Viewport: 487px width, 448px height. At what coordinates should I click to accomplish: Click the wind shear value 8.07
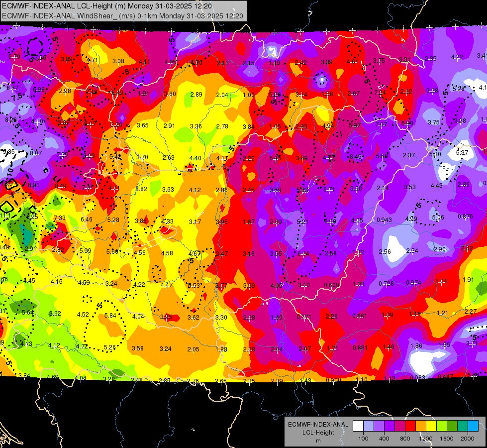pyautogui.click(x=36, y=153)
